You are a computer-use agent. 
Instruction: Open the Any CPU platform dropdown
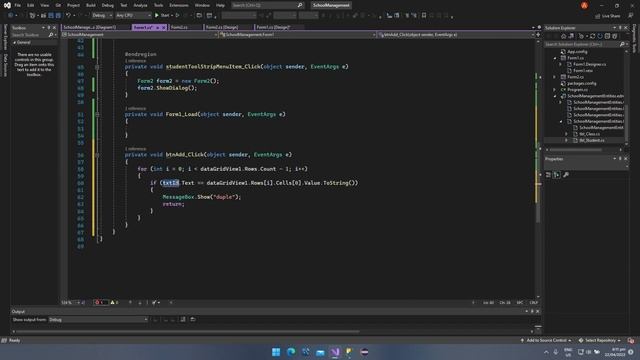(133, 16)
